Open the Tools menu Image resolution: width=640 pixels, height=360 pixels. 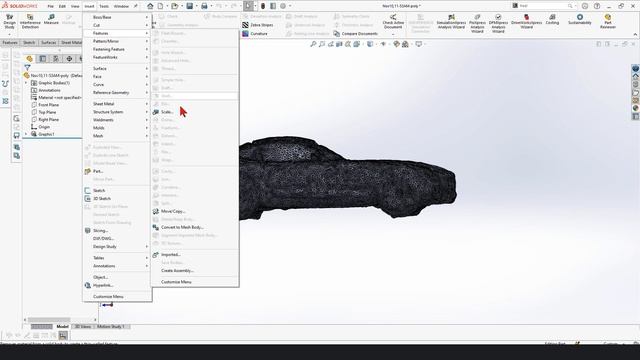pyautogui.click(x=104, y=6)
